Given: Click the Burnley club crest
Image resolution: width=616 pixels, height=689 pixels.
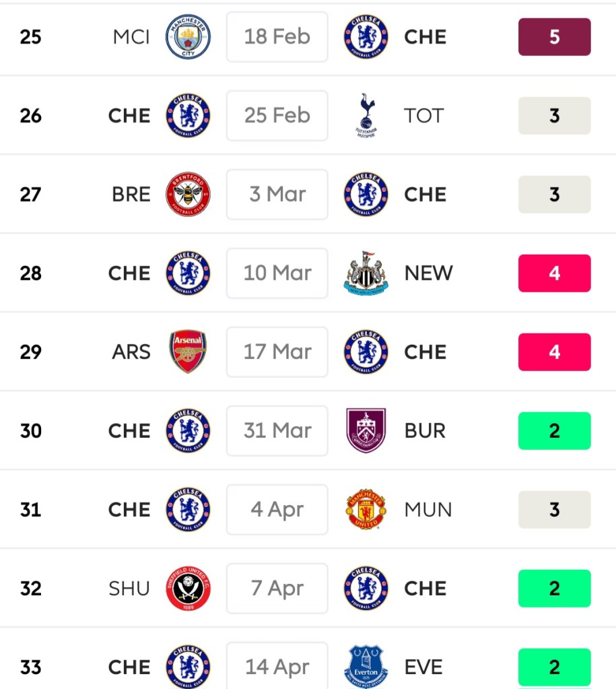Looking at the screenshot, I should click(x=366, y=430).
